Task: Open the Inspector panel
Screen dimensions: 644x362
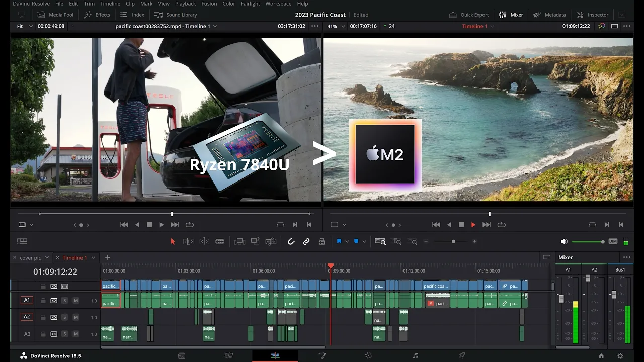Action: (593, 15)
